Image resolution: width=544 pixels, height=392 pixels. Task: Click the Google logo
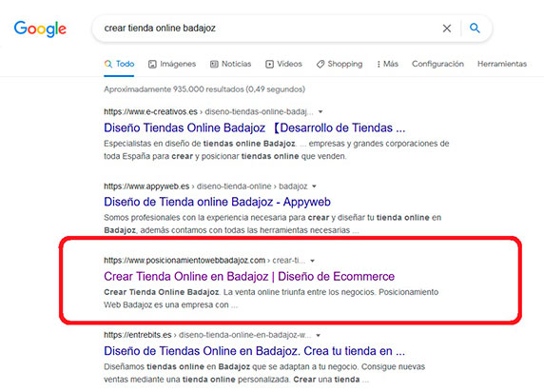[x=40, y=29]
